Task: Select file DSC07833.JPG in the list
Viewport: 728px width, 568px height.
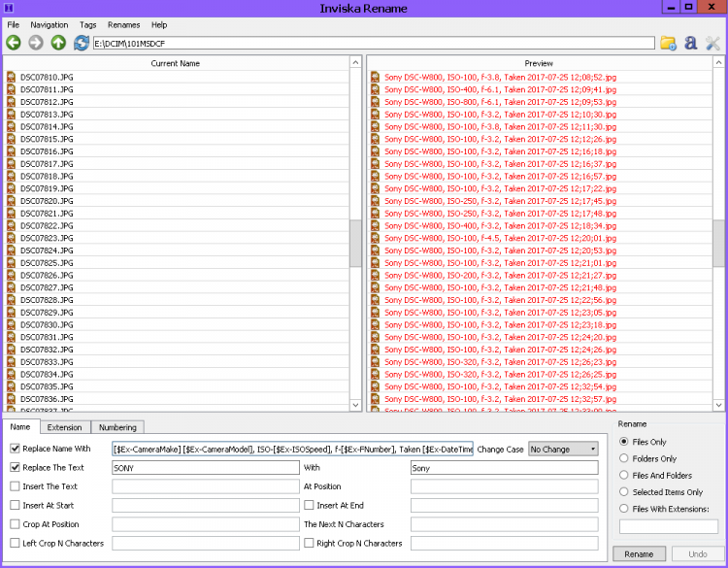Action: click(x=177, y=362)
